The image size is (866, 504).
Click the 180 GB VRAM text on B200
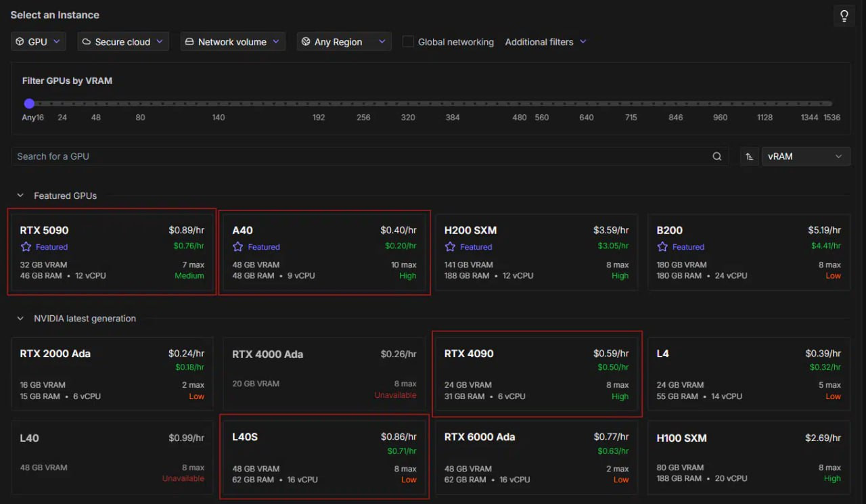tap(681, 265)
